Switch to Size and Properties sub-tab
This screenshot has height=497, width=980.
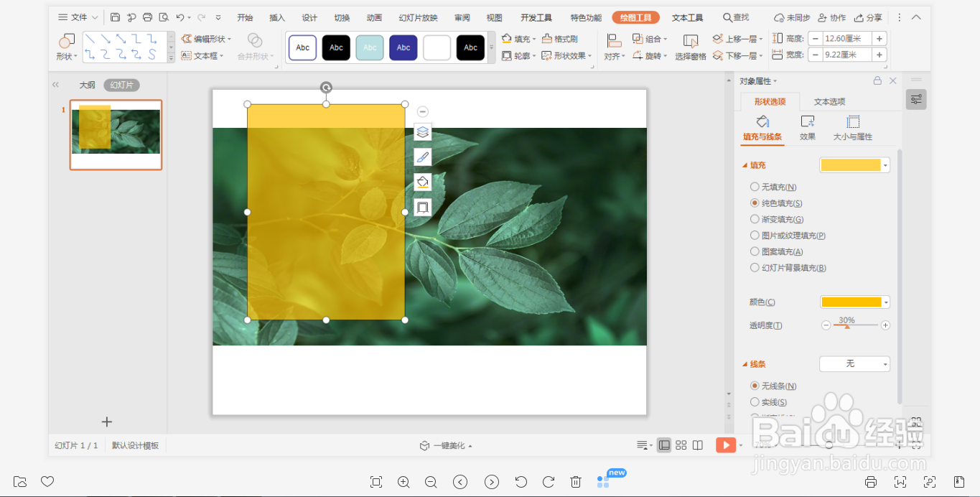[x=853, y=128]
